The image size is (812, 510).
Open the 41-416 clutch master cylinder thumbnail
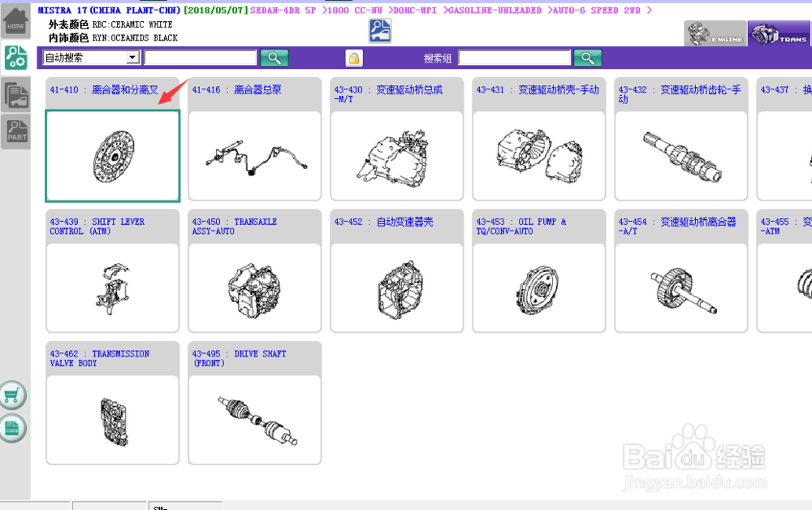pos(255,156)
